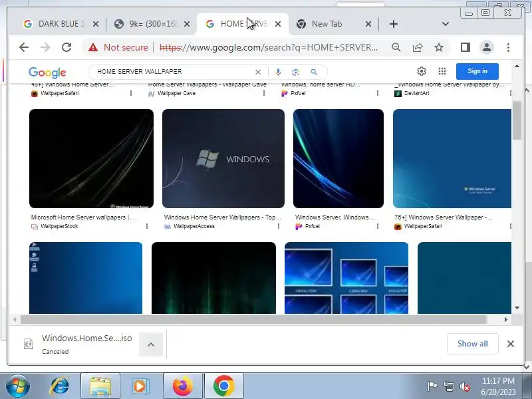Close the downloads bar
The height and width of the screenshot is (399, 532).
pyautogui.click(x=510, y=344)
